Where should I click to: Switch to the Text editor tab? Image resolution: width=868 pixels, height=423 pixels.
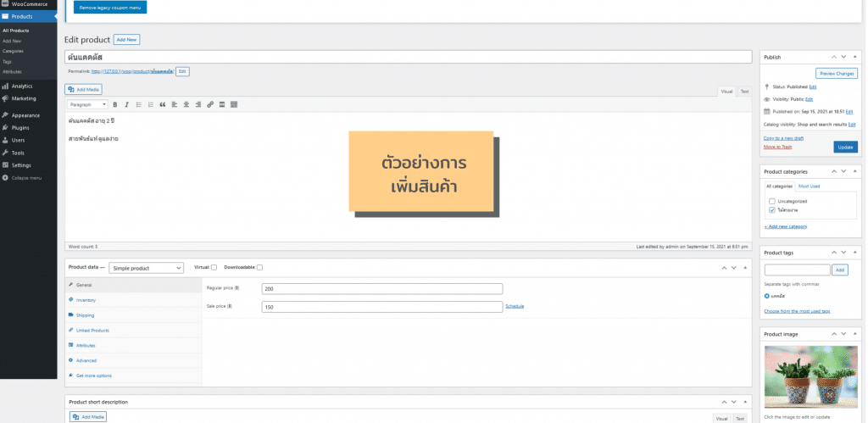click(x=744, y=91)
